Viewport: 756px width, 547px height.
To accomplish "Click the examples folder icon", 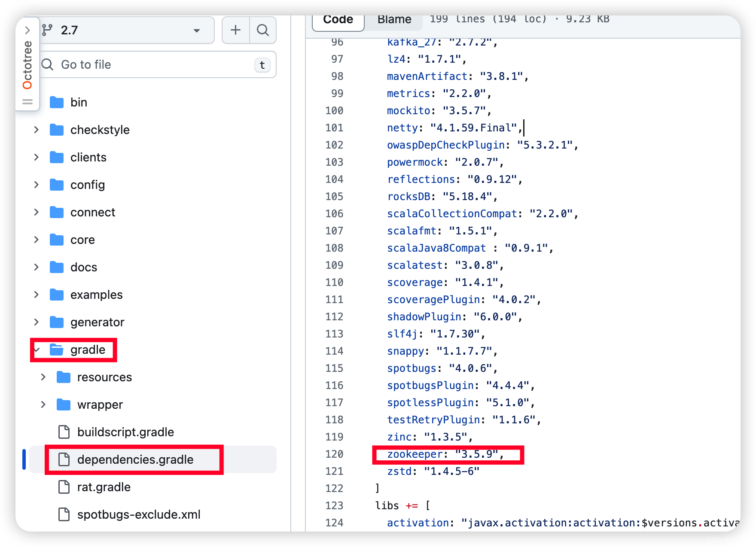I will click(57, 295).
